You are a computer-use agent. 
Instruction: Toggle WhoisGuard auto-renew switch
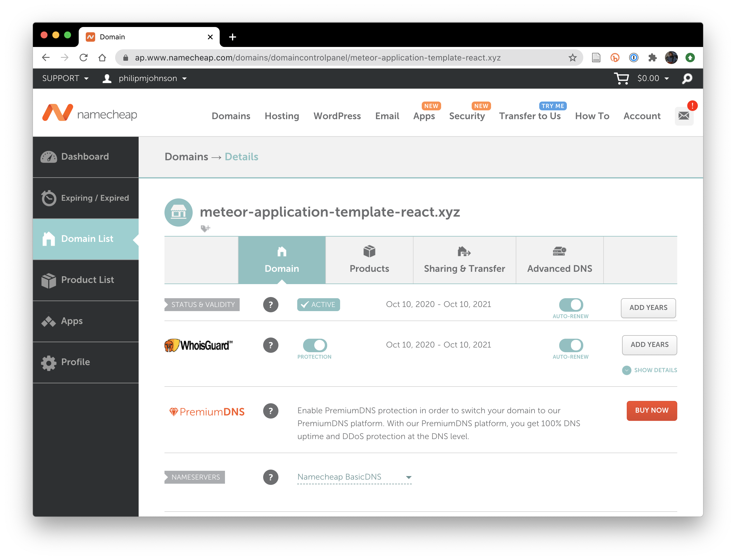click(571, 345)
